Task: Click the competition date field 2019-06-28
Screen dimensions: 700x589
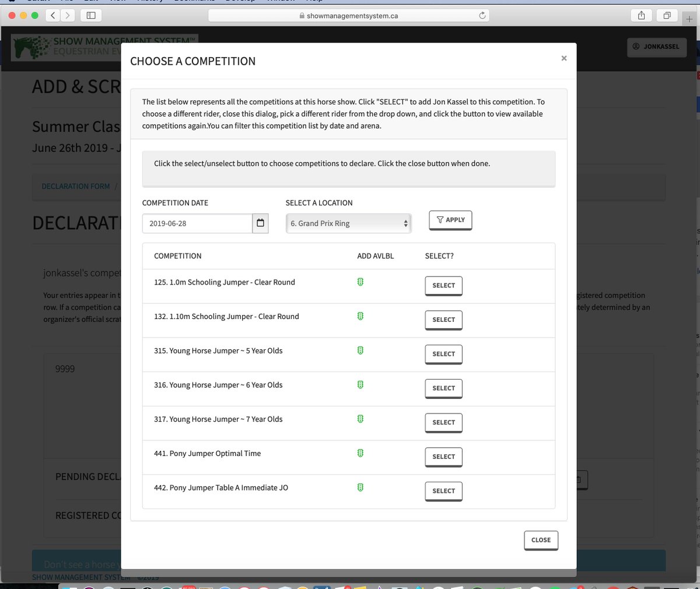Action: [x=197, y=223]
